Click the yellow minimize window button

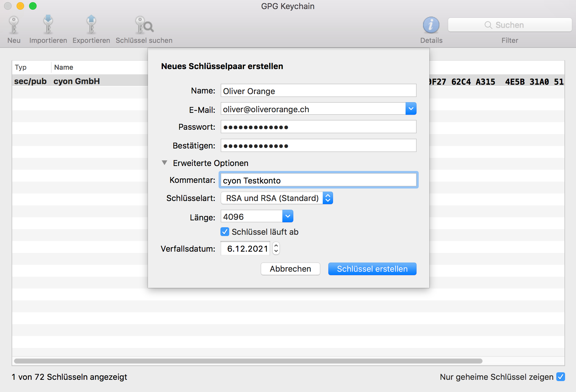(20, 6)
